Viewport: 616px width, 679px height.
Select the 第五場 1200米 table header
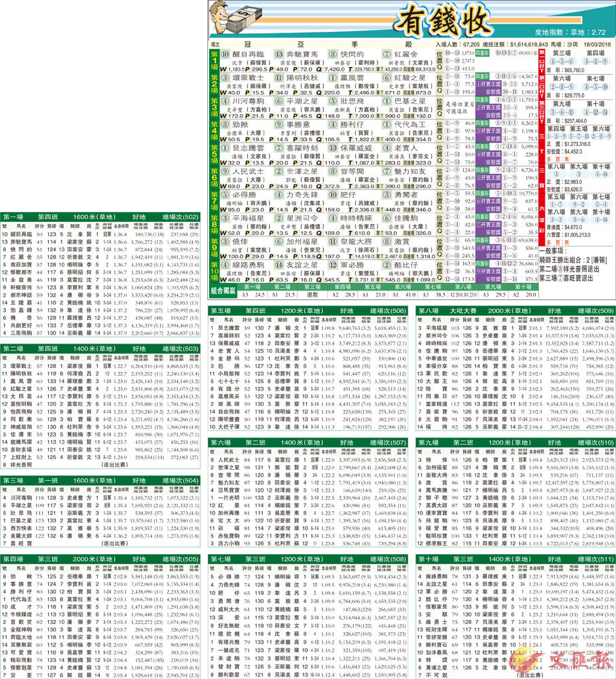[x=308, y=310]
